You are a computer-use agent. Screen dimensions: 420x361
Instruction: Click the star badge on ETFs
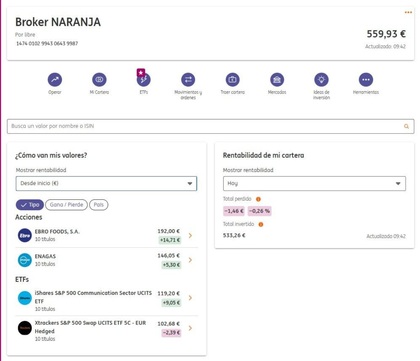click(x=141, y=72)
